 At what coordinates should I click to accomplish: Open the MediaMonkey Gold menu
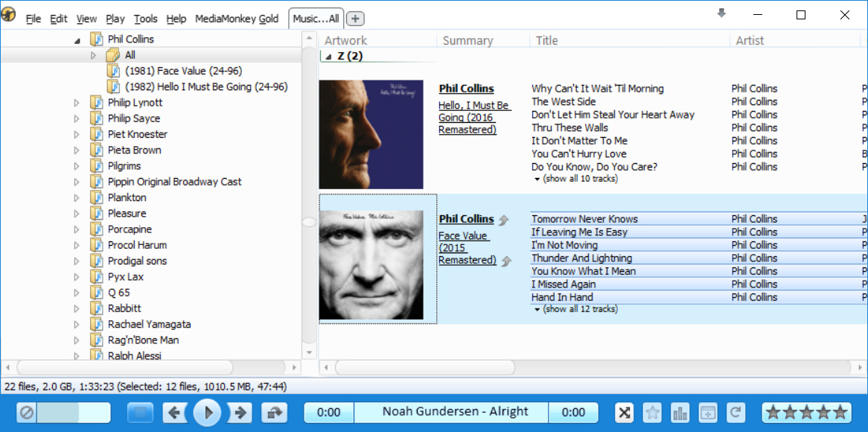point(237,19)
